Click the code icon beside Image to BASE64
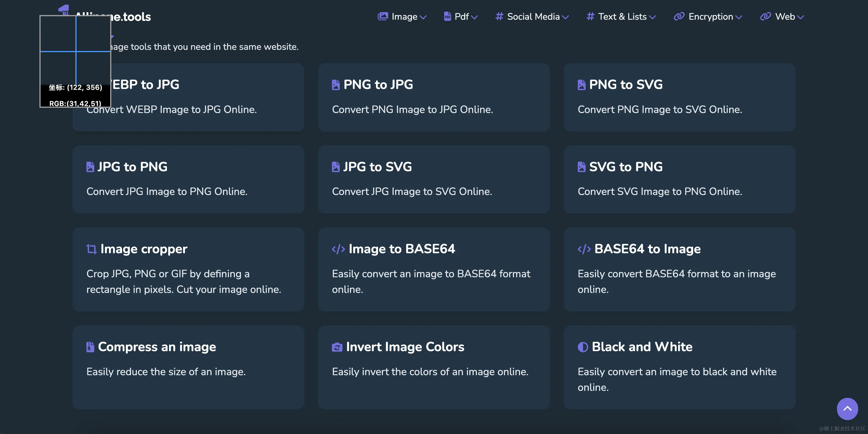Image resolution: width=868 pixels, height=434 pixels. click(x=338, y=249)
